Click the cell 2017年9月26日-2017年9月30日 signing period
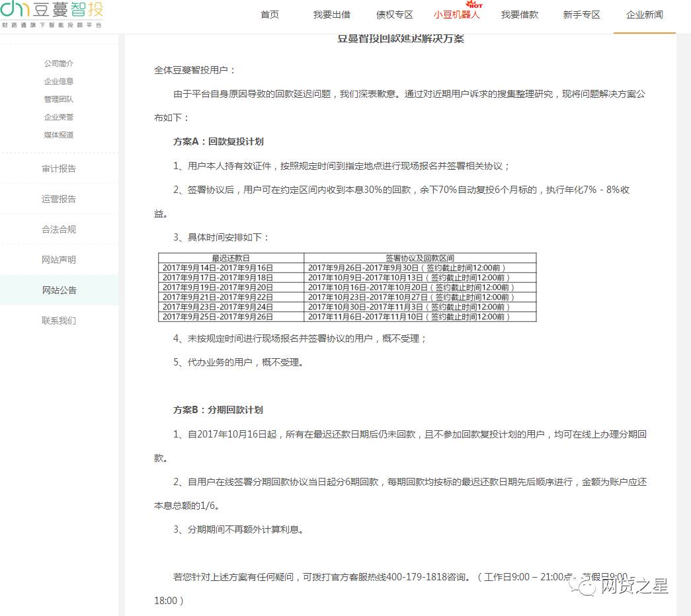Image resolution: width=691 pixels, height=616 pixels. tap(420, 268)
